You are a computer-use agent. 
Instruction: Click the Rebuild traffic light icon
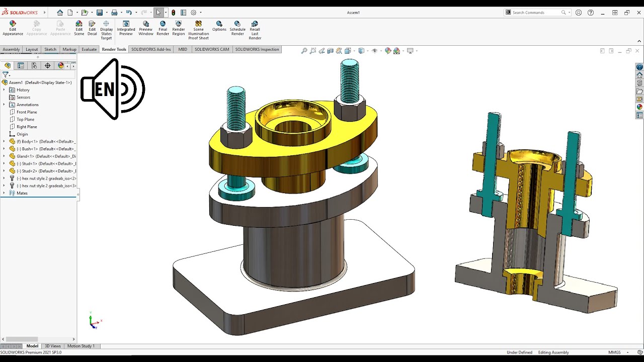point(174,13)
